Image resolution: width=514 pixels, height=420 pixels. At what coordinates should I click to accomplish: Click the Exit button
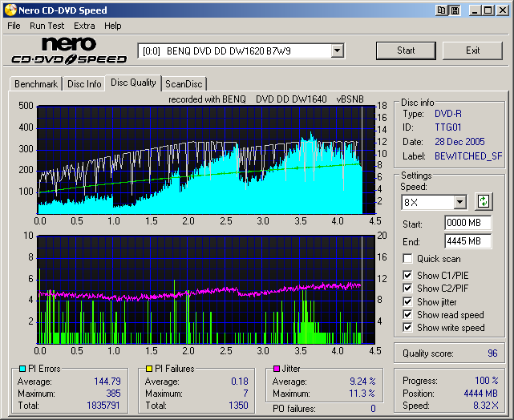(472, 50)
